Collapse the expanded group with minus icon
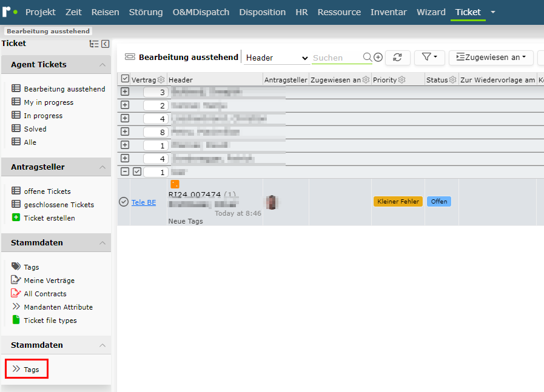544x392 pixels. (125, 171)
